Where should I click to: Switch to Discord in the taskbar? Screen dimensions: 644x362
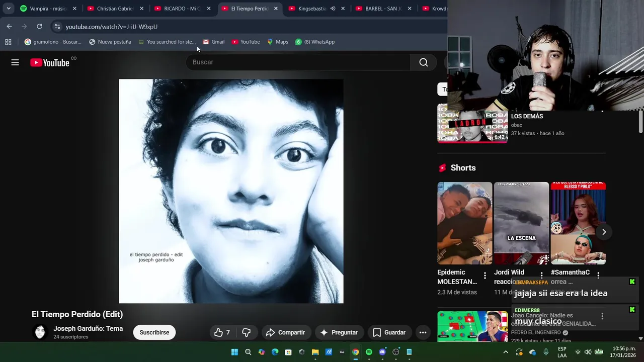pos(382,352)
